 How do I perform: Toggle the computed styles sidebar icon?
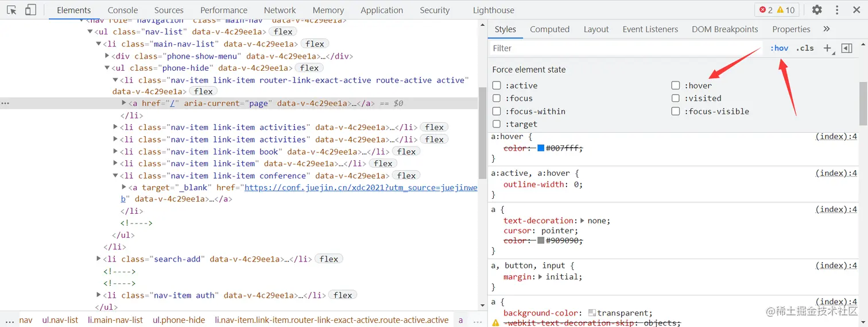pos(847,48)
